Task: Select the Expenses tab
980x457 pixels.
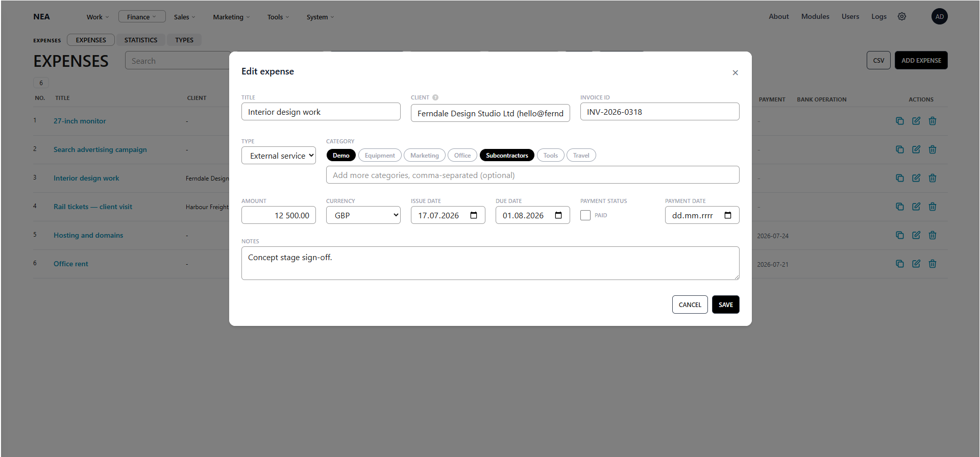Action: pos(91,40)
